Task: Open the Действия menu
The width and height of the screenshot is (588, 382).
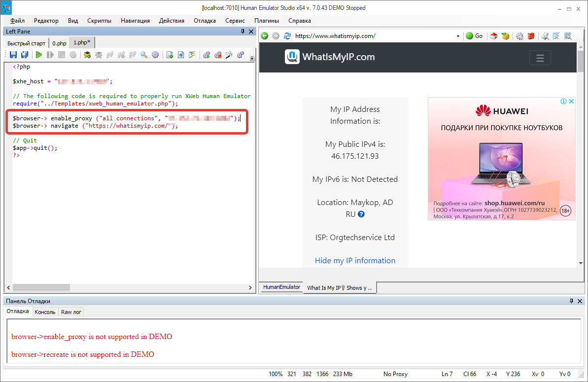Action: tap(172, 21)
